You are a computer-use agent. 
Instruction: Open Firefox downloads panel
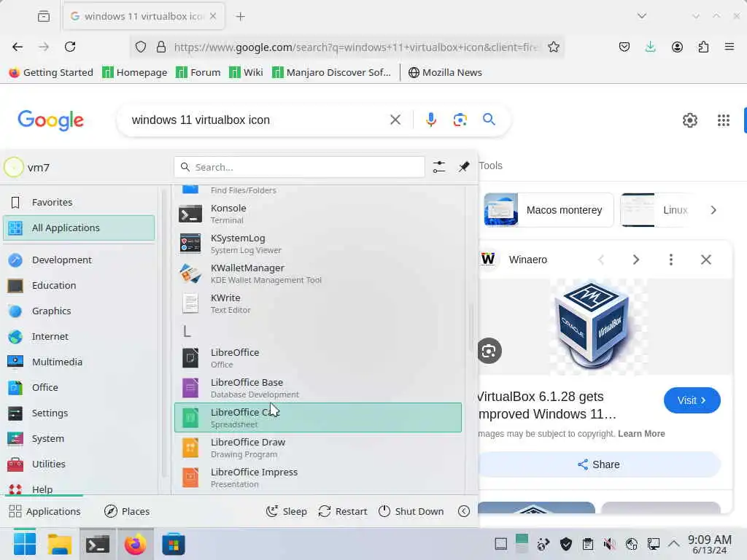(650, 47)
